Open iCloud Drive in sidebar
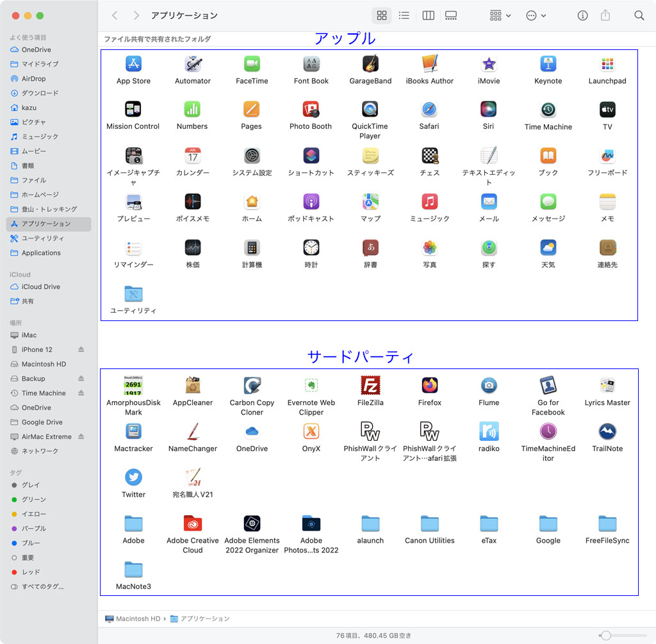 point(40,286)
